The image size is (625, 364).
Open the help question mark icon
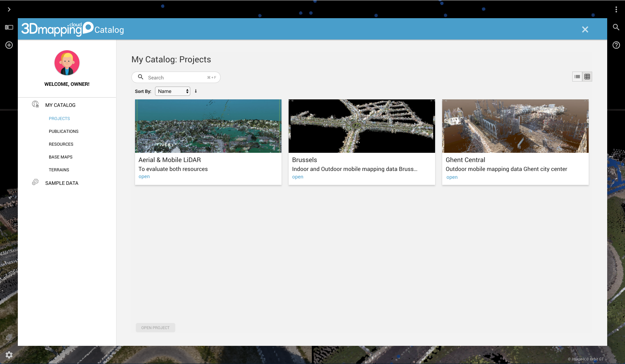(x=616, y=45)
